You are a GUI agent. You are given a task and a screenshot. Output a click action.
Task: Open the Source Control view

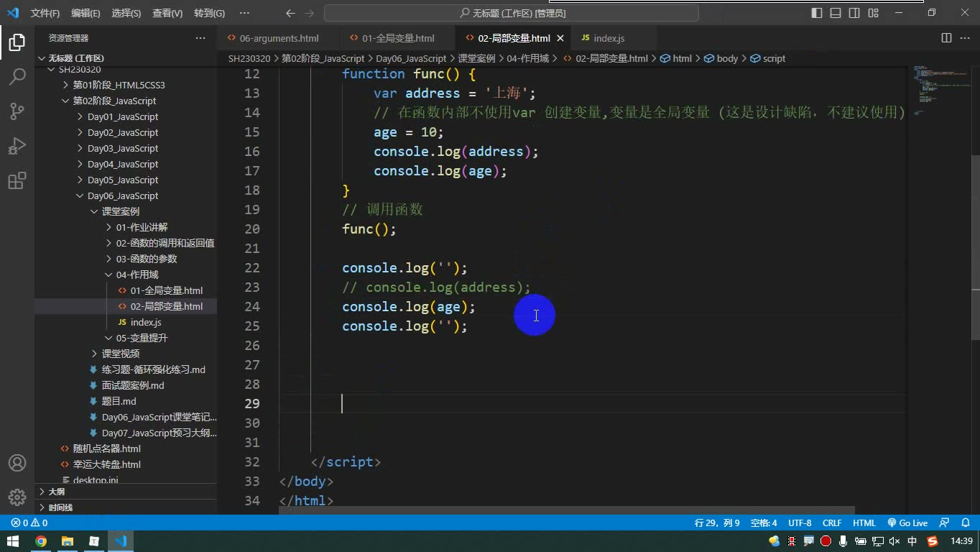pyautogui.click(x=17, y=111)
